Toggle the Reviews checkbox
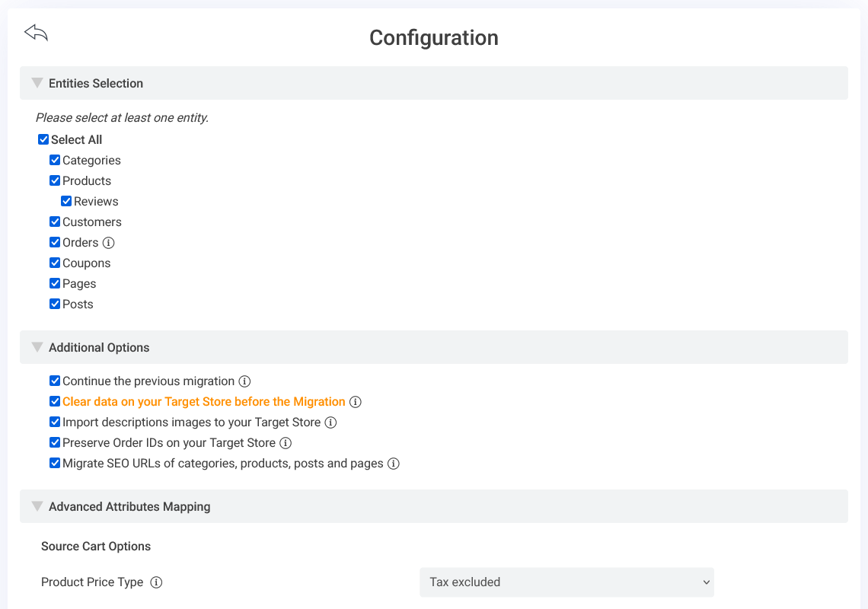The height and width of the screenshot is (609, 868). coord(66,201)
